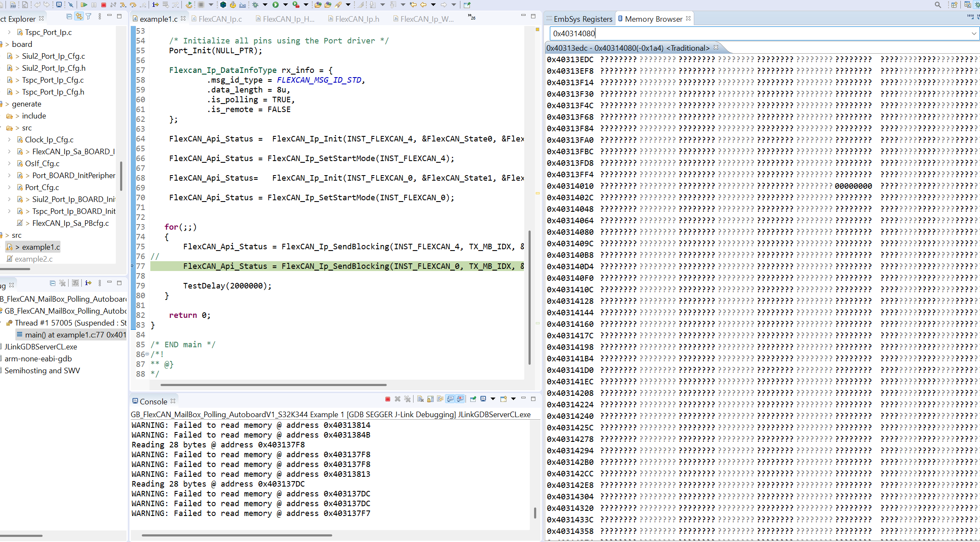The width and height of the screenshot is (980, 542).
Task: Open the memory address dropdown in Memory Browser
Action: (x=974, y=33)
